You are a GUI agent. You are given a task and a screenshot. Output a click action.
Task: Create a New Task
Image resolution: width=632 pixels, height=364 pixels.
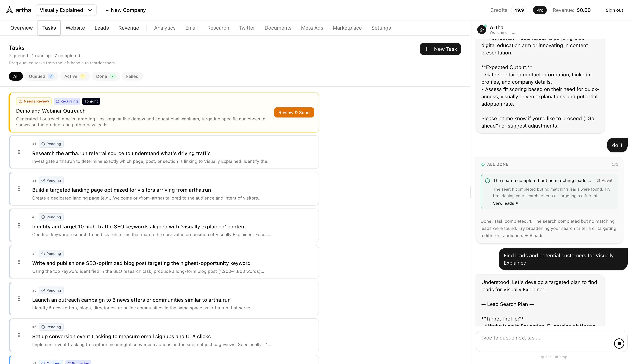(440, 49)
